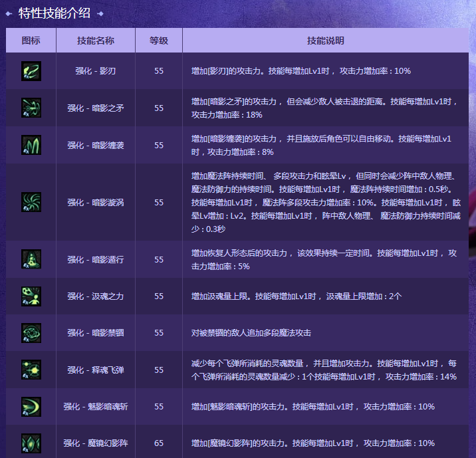
Task: Click the 暗影漩涡 description about 魔法阵持续时间
Action: [x=326, y=203]
